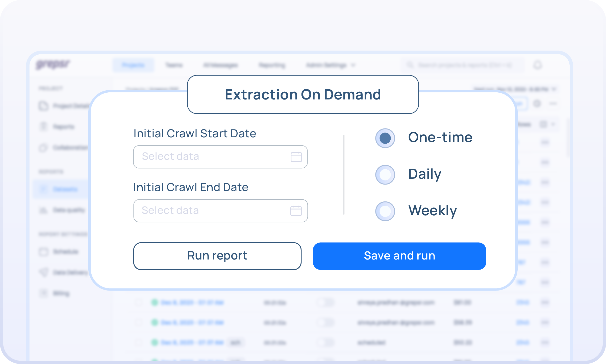The height and width of the screenshot is (364, 606).
Task: Select the Daily frequency option
Action: pos(385,174)
